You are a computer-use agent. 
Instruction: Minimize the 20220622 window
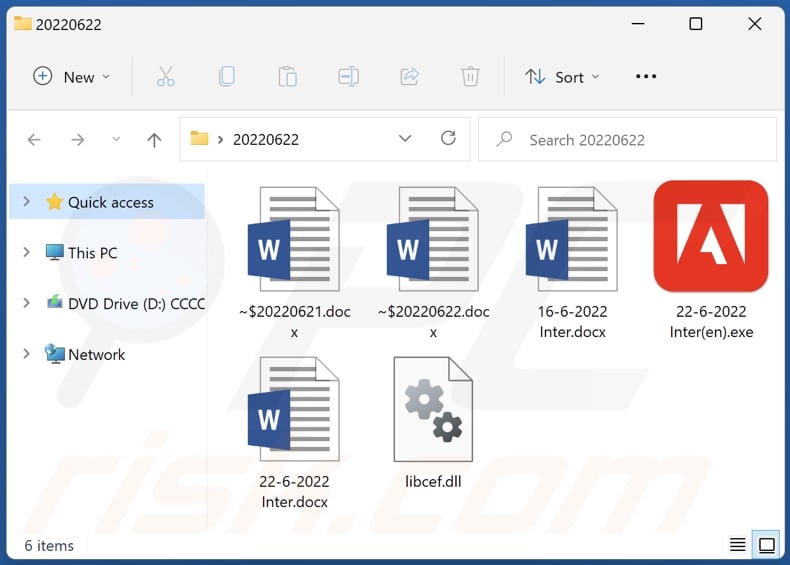638,24
